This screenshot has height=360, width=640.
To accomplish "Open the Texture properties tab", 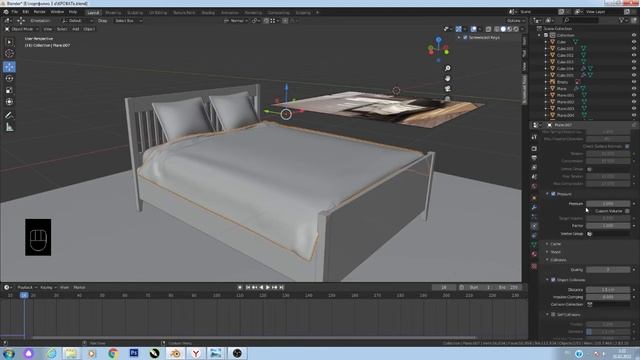I will pyautogui.click(x=534, y=266).
